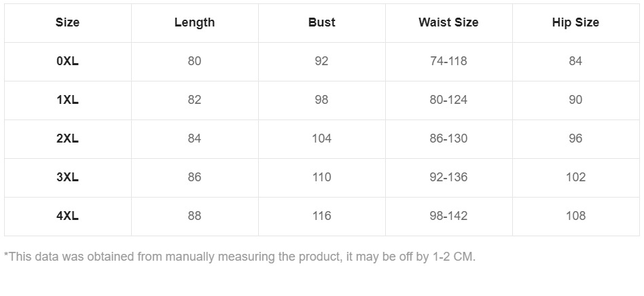
Task: Click the Bust column header
Action: point(321,22)
